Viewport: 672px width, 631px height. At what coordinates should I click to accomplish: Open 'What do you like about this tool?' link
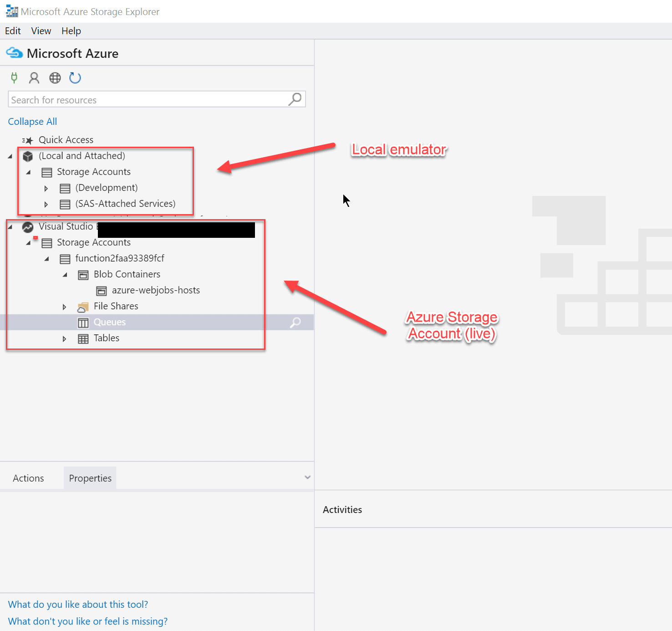[x=78, y=604]
